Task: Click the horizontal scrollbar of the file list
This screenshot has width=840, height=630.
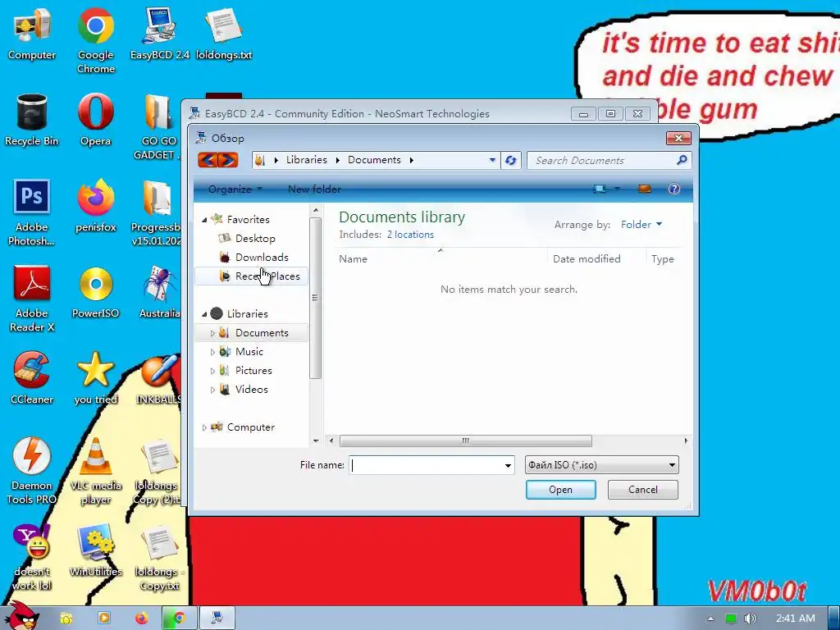Action: [465, 441]
